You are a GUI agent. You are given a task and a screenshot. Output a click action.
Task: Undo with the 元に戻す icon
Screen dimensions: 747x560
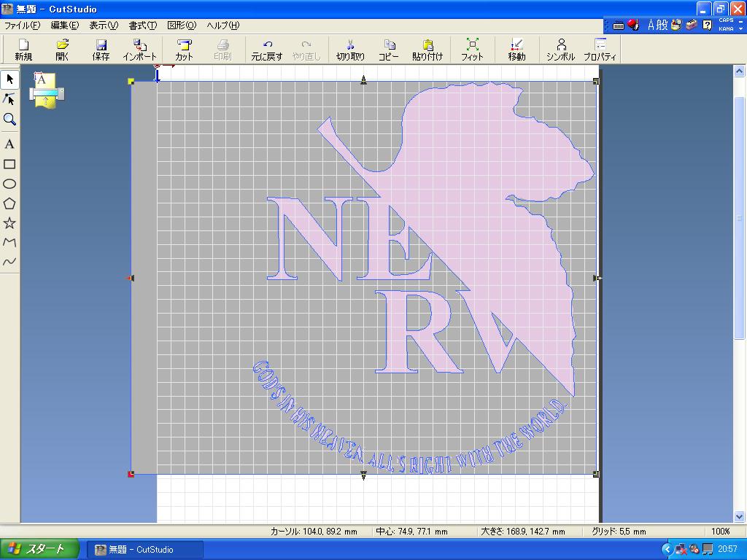(x=267, y=50)
